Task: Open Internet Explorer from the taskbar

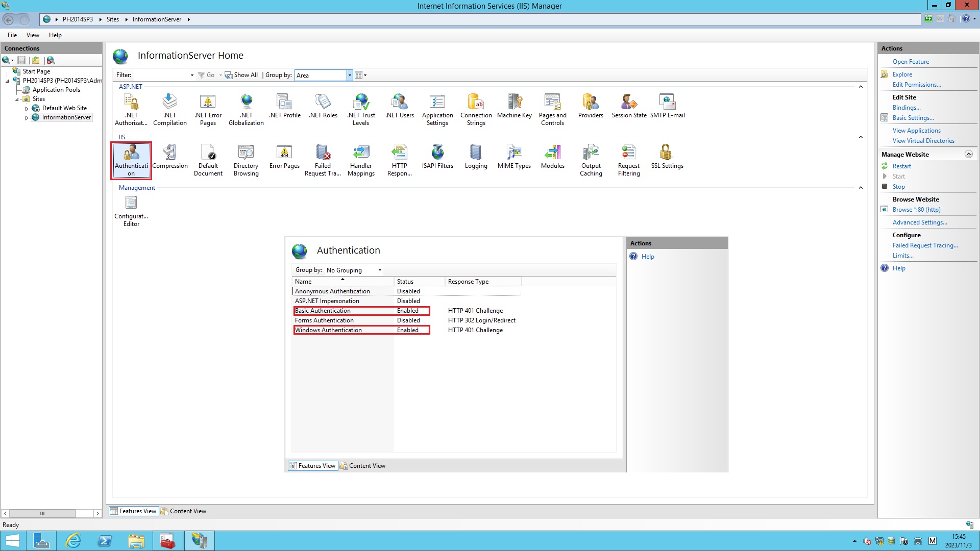Action: (73, 541)
